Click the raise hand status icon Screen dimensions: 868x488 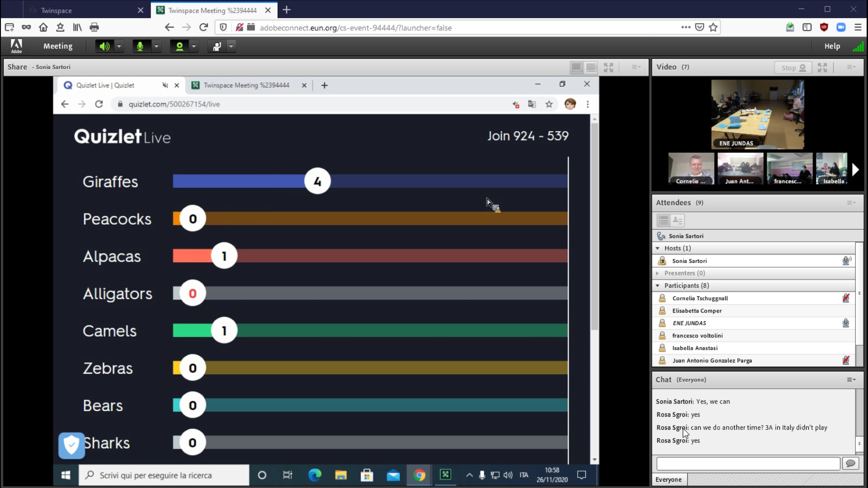[x=217, y=46]
